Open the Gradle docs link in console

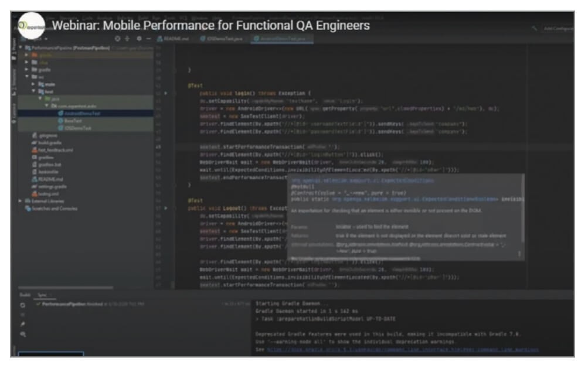pyautogui.click(x=400, y=350)
